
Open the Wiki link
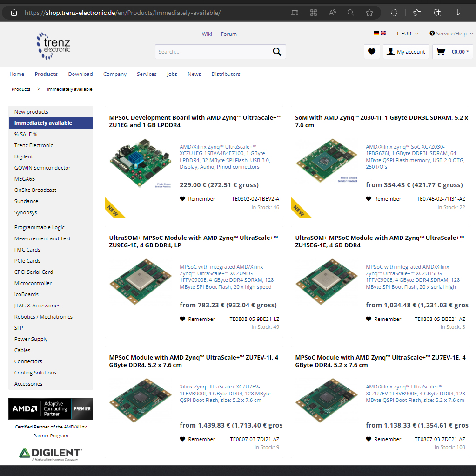tap(207, 34)
